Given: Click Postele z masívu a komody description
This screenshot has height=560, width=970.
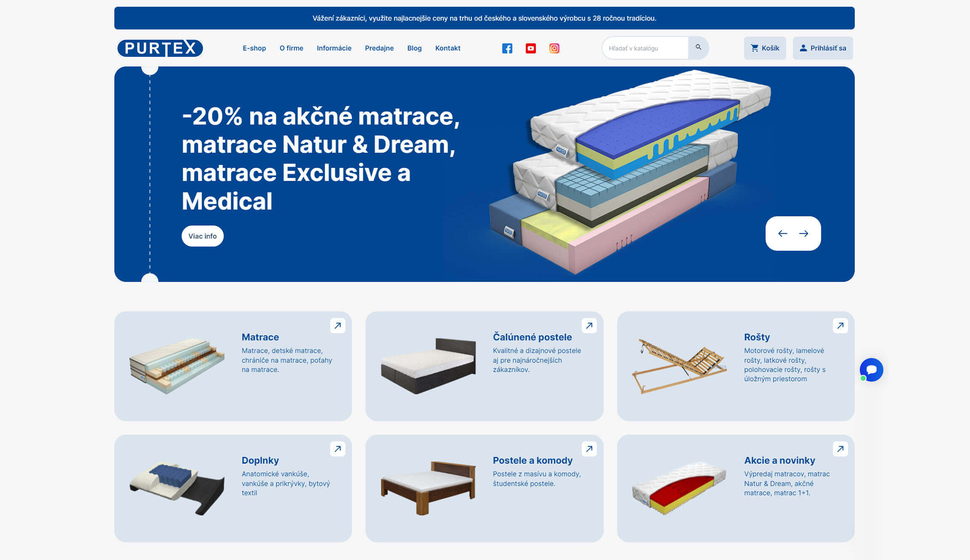Looking at the screenshot, I should pos(537,479).
